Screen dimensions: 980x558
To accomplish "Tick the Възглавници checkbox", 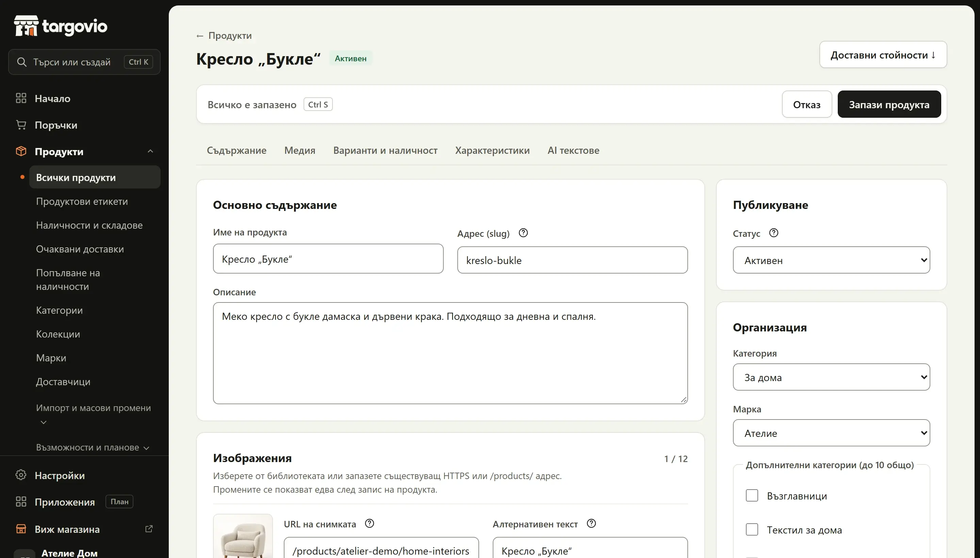I will 752,495.
